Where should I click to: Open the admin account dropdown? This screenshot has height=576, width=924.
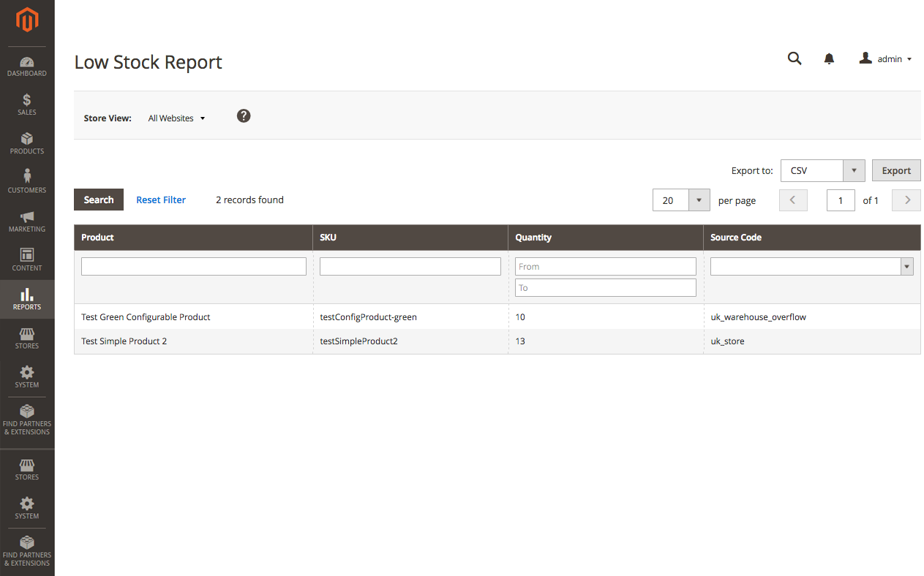[x=885, y=59]
